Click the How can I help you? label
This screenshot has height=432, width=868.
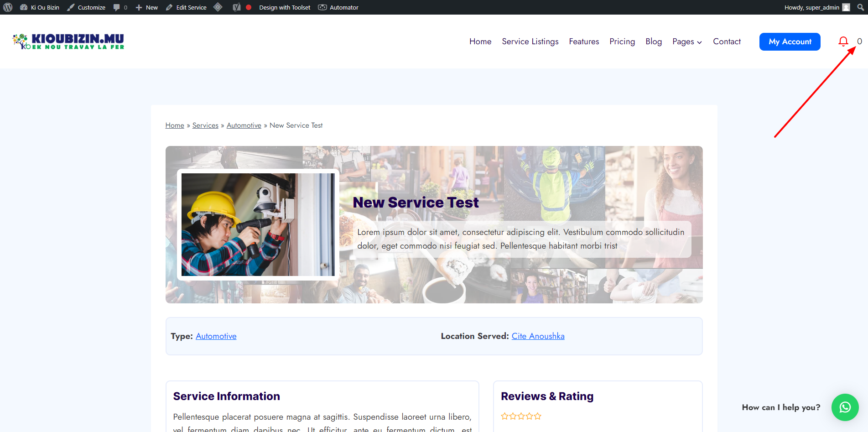point(781,407)
